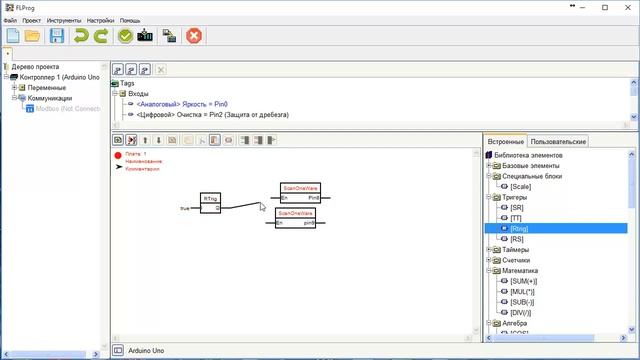The width and height of the screenshot is (640, 360).
Task: Select the ScanOneWare block with Pin8 output
Action: point(300,193)
